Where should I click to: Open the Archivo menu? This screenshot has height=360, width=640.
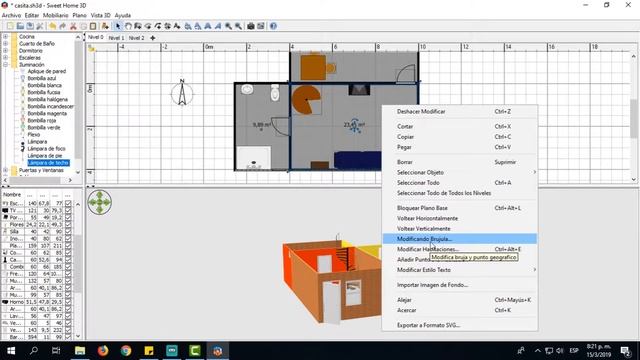coord(11,15)
